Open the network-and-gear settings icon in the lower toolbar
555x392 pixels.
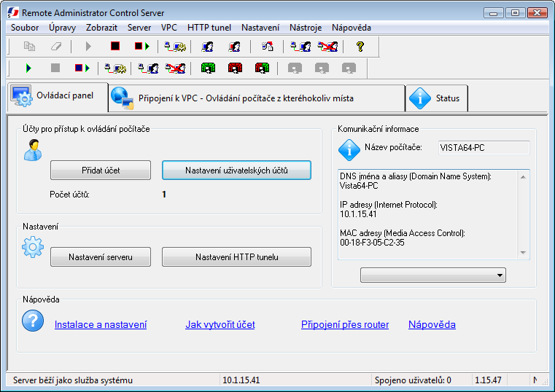(115, 68)
